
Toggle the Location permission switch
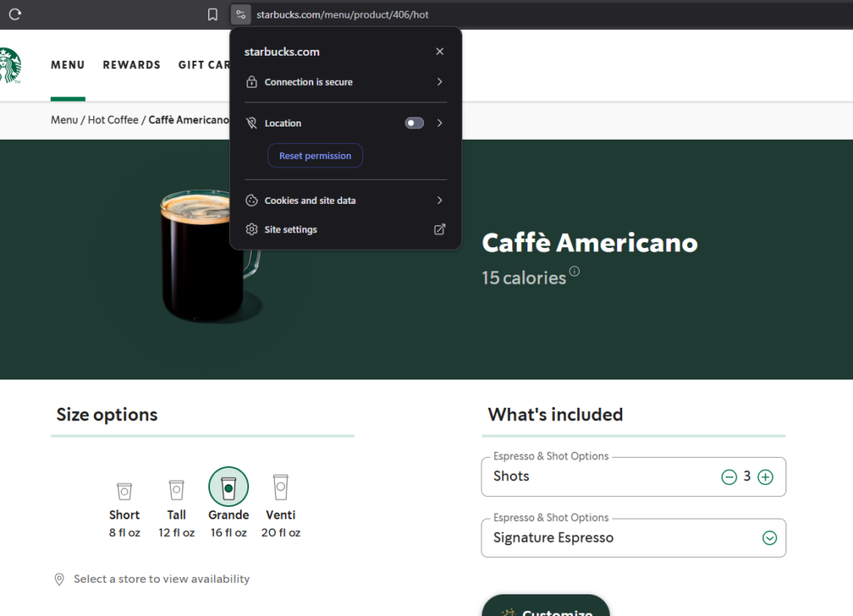[414, 123]
